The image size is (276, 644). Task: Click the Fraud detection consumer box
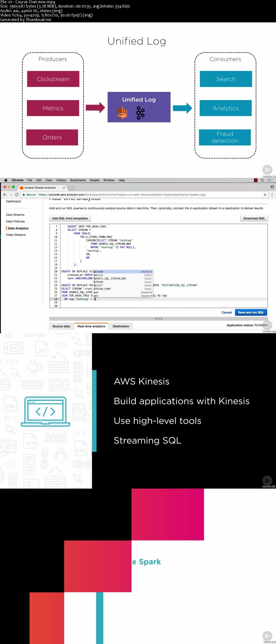[x=225, y=137]
